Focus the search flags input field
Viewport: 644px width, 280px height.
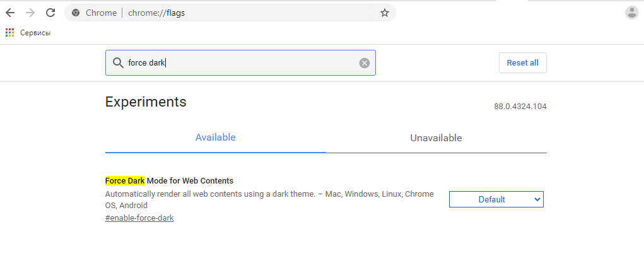[x=240, y=63]
